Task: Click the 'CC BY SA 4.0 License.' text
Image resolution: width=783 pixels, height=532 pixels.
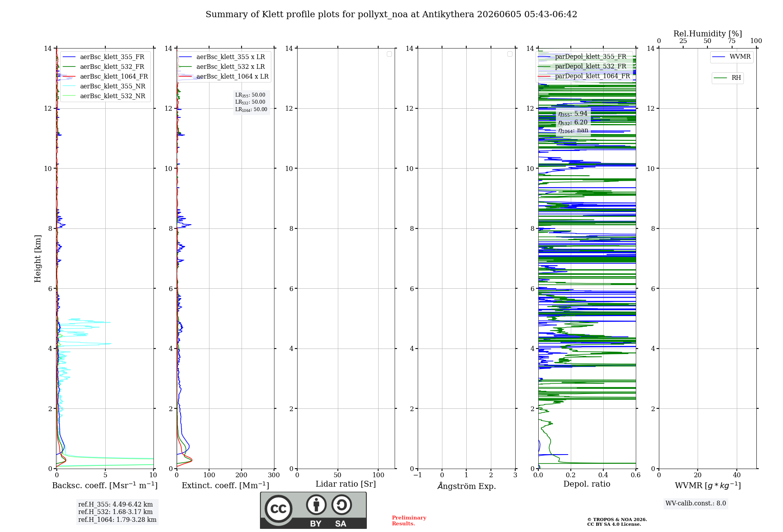Action: coord(614,525)
